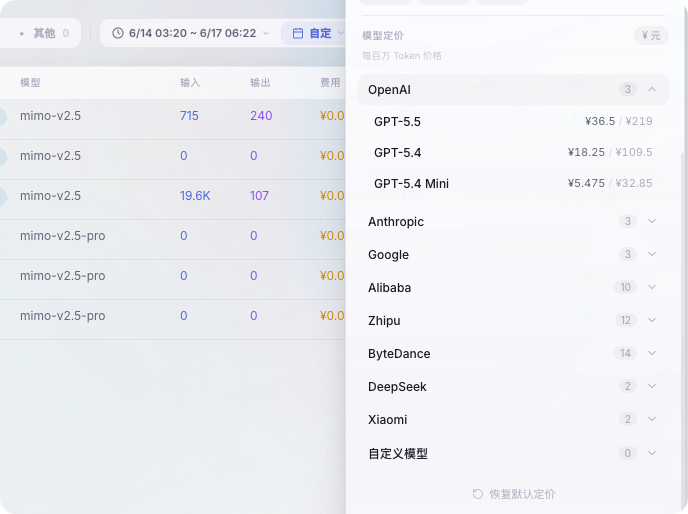Expand the ByteDance pricing group
Viewport: 688px width, 514px height.
coord(513,353)
